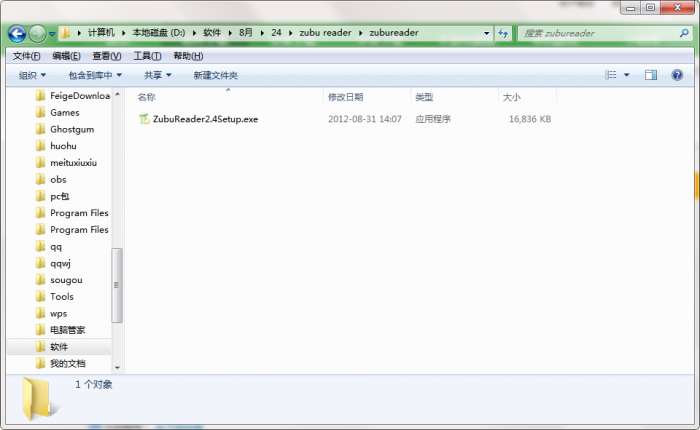Viewport: 700px width, 430px height.
Task: Click the folder icon in the address bar
Action: point(65,33)
